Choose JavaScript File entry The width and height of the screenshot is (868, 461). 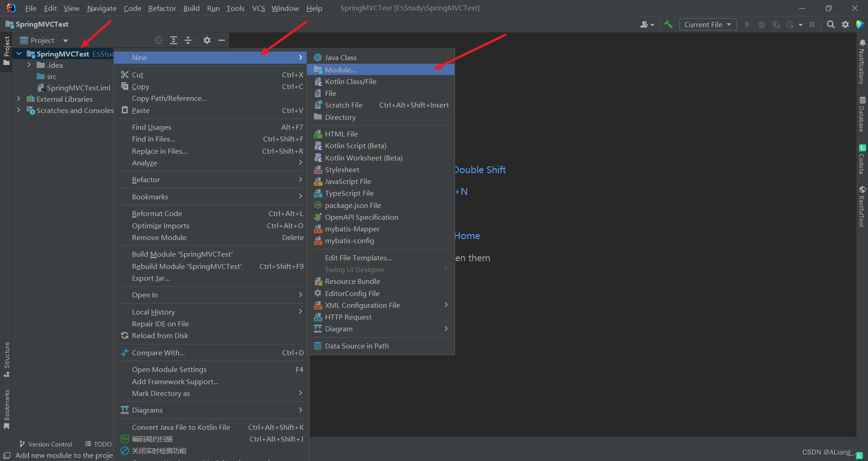(381, 181)
